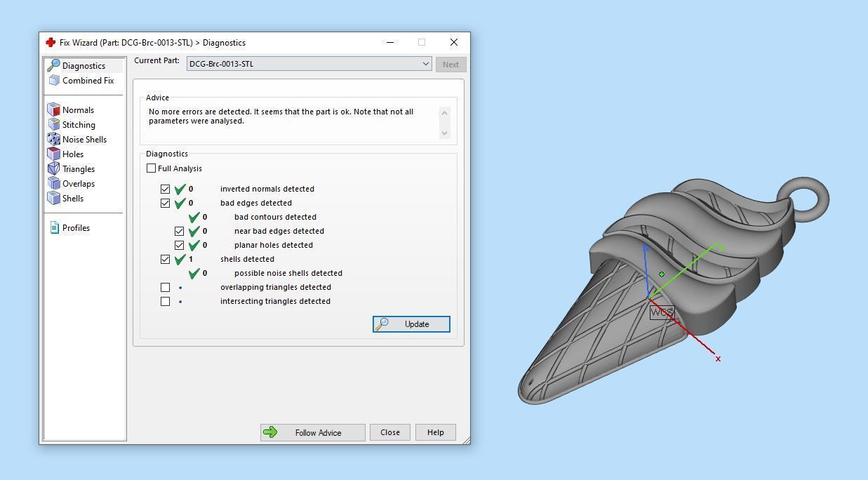The height and width of the screenshot is (480, 868).
Task: Click the Close button at dialog bottom
Action: coord(390,432)
